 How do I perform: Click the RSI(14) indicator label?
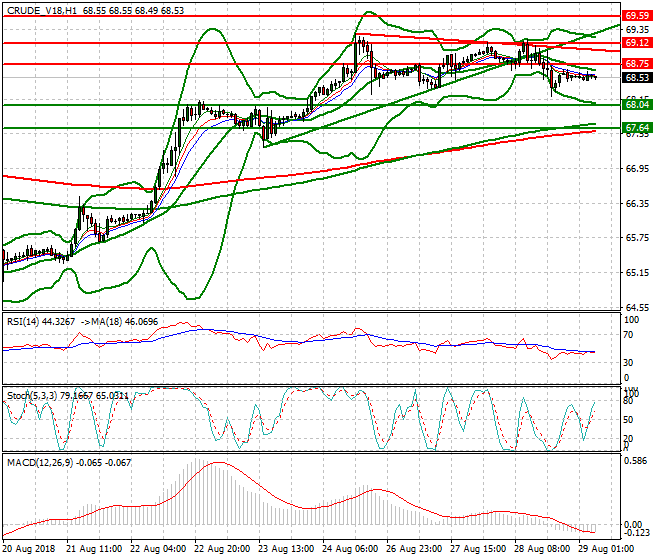[23, 322]
